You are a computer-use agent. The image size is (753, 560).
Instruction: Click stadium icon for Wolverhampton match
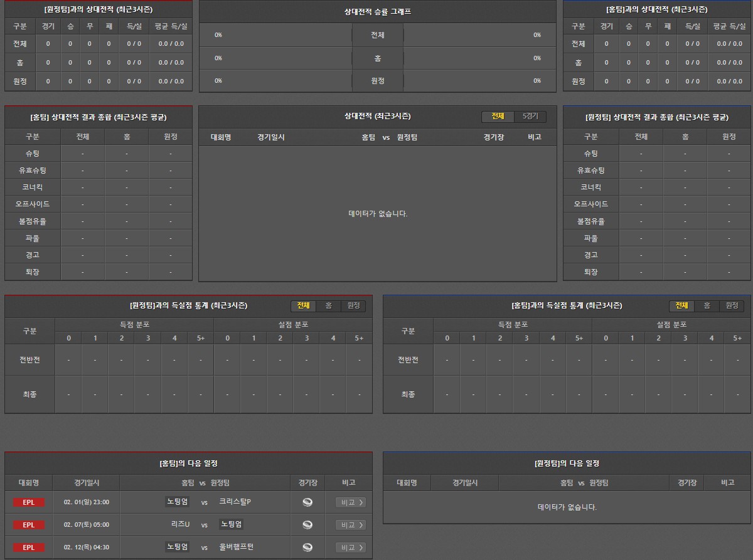307,547
